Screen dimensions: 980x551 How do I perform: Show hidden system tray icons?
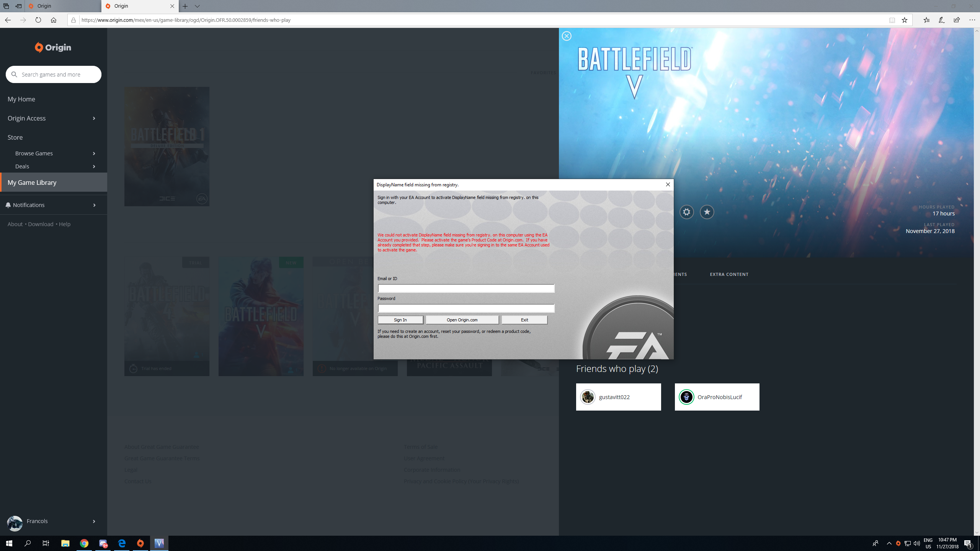[x=889, y=543]
